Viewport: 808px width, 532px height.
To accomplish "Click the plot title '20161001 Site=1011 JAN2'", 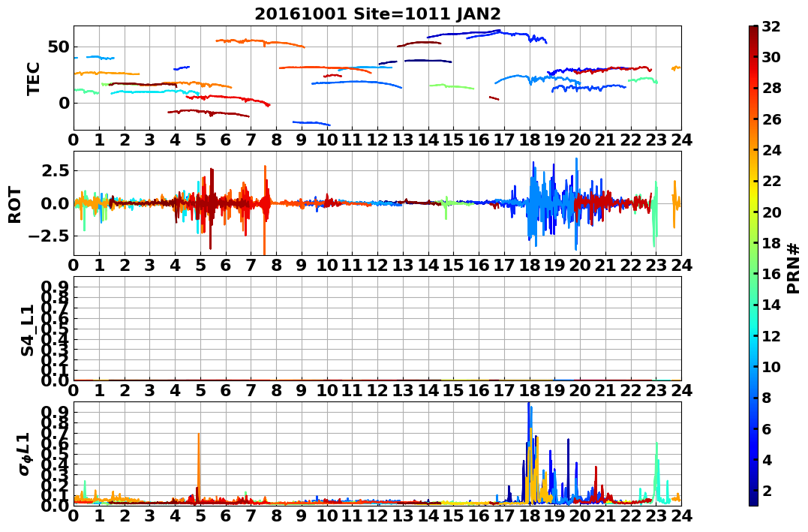I will (x=377, y=14).
